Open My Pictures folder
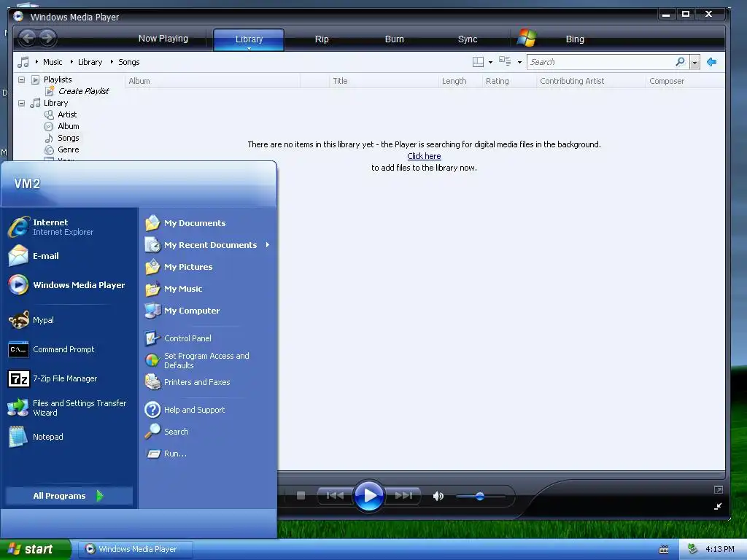This screenshot has width=747, height=560. 207,267
